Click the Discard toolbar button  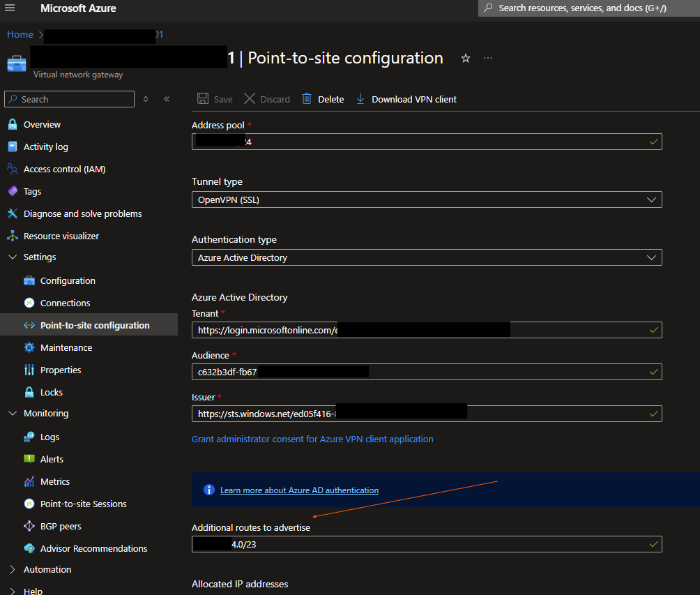tap(267, 99)
